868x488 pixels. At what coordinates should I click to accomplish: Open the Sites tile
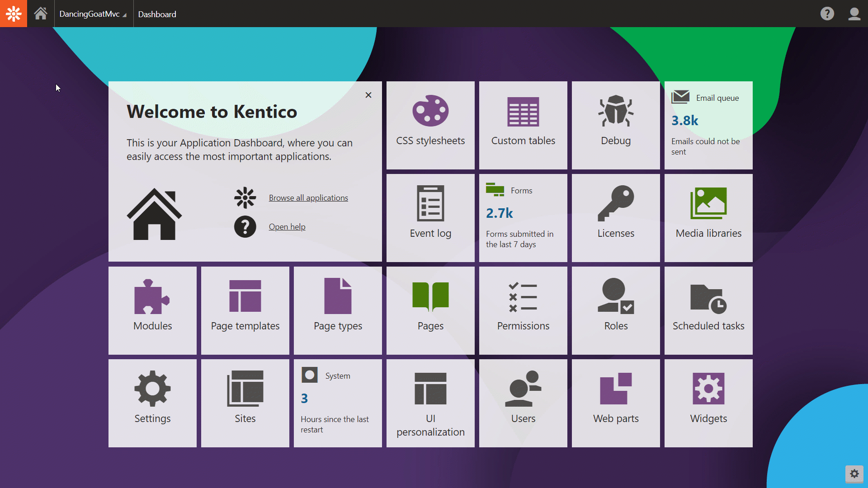pyautogui.click(x=245, y=403)
